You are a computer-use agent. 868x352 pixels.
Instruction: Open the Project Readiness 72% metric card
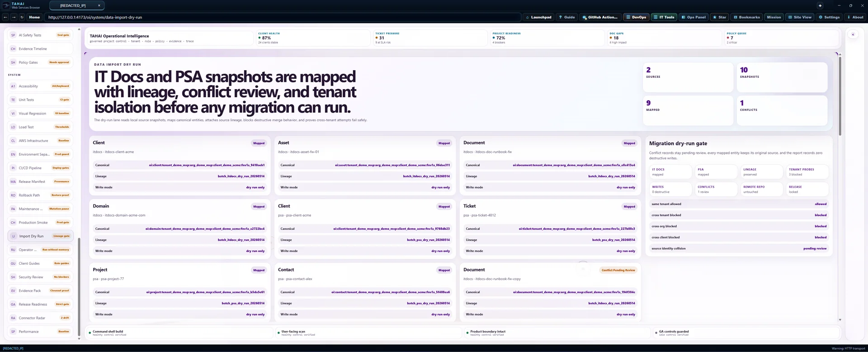click(x=547, y=38)
